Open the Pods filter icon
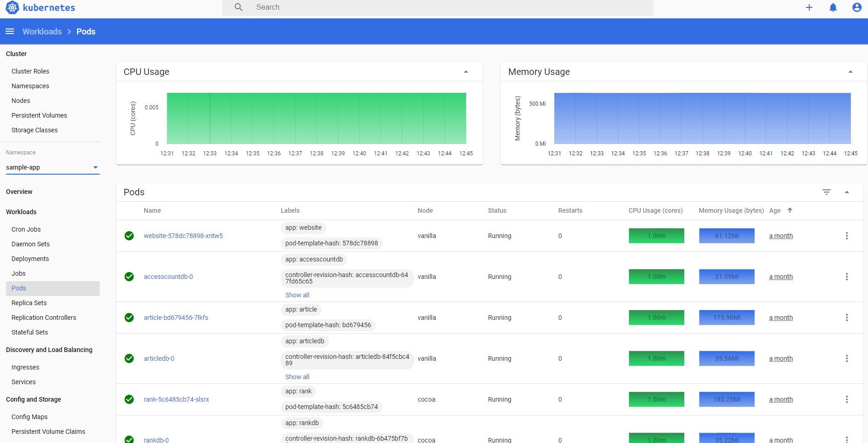 coord(827,192)
